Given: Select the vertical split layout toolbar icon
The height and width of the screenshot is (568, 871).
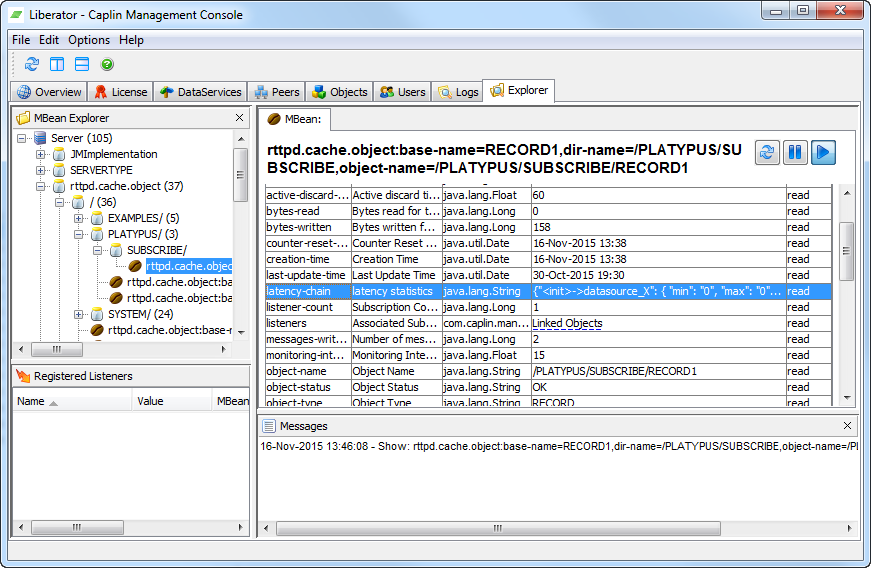Looking at the screenshot, I should pos(57,64).
